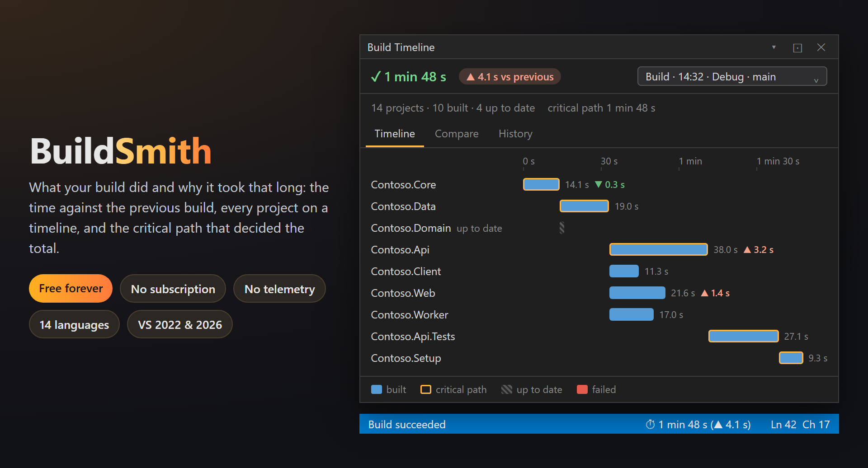Click the 1.4 s slower delta on Contoso.Web
The width and height of the screenshot is (868, 468).
715,293
